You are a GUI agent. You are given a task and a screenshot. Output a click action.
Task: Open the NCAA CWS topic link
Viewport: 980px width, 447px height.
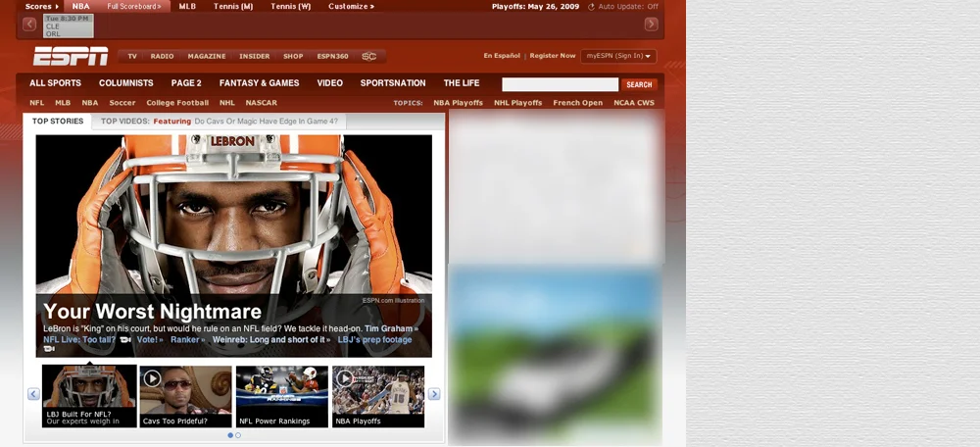(x=634, y=103)
